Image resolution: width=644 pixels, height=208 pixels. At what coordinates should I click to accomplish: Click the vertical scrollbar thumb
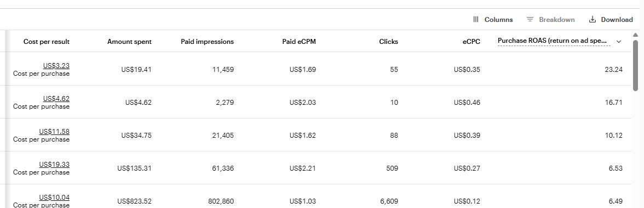click(635, 65)
